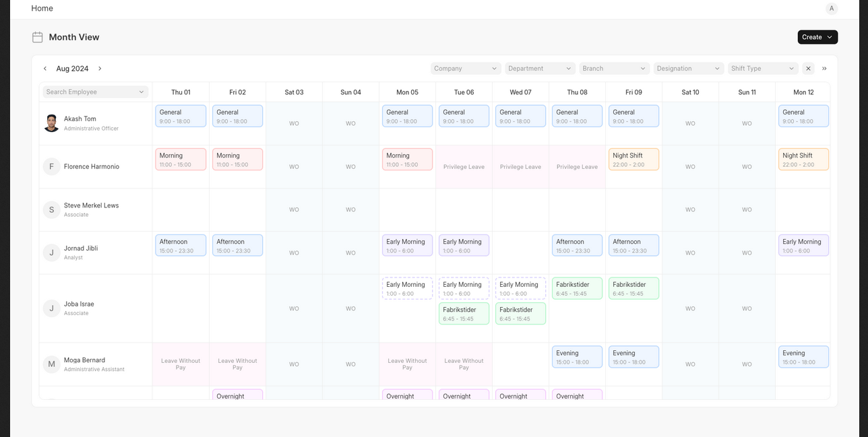This screenshot has width=868, height=437.
Task: Expand the Shift Type dropdown
Action: (763, 69)
